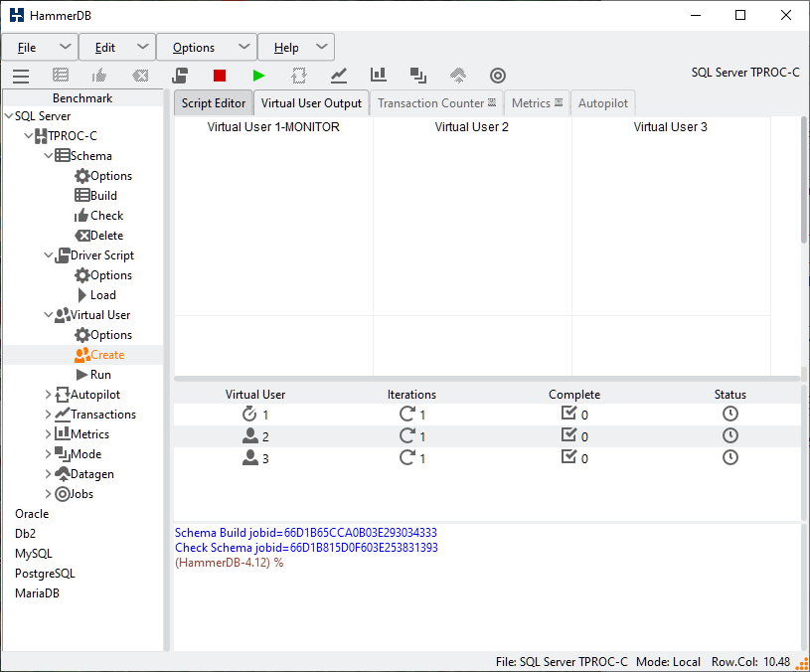Collapse the Driver Script tree node

click(x=48, y=255)
